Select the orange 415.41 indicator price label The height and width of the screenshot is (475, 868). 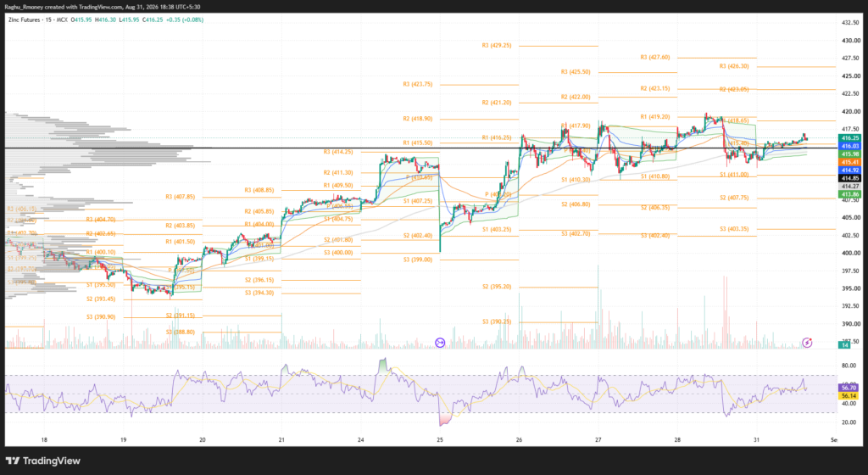click(x=849, y=162)
